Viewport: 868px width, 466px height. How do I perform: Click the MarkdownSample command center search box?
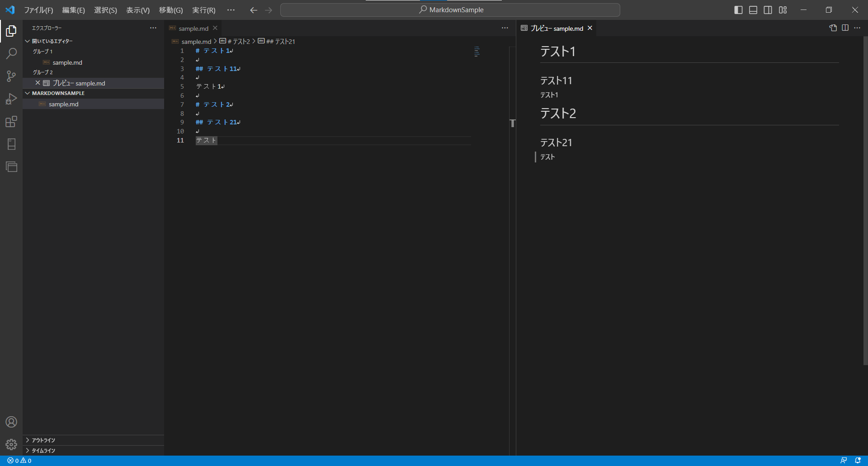(x=450, y=10)
